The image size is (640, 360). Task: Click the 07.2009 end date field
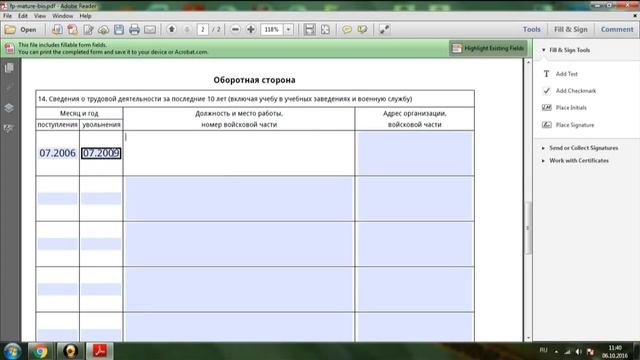pos(101,153)
